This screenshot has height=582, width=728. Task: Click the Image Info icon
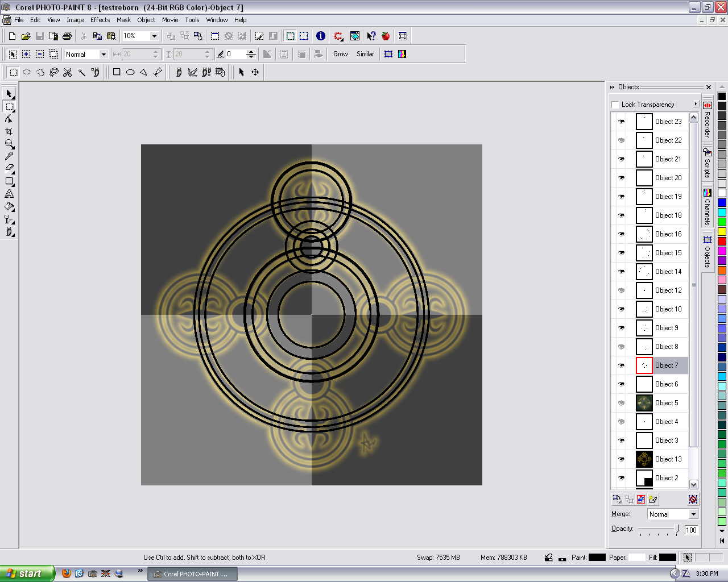tap(321, 36)
